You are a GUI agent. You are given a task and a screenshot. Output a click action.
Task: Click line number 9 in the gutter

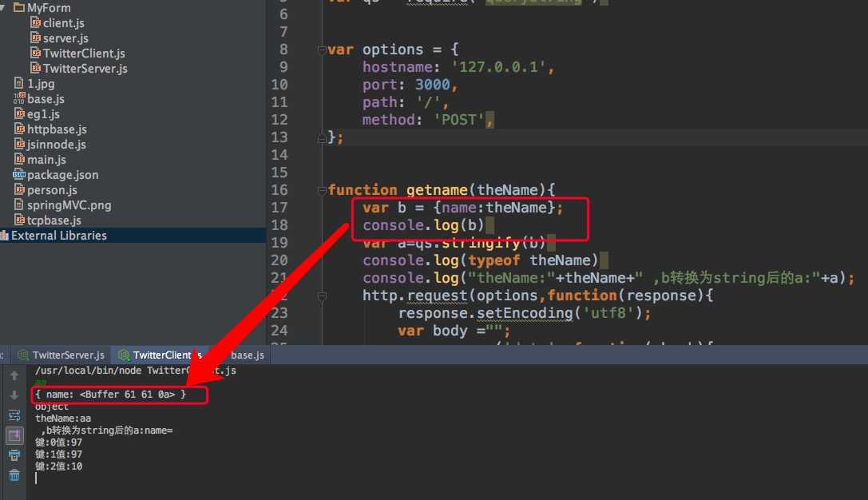pos(283,67)
